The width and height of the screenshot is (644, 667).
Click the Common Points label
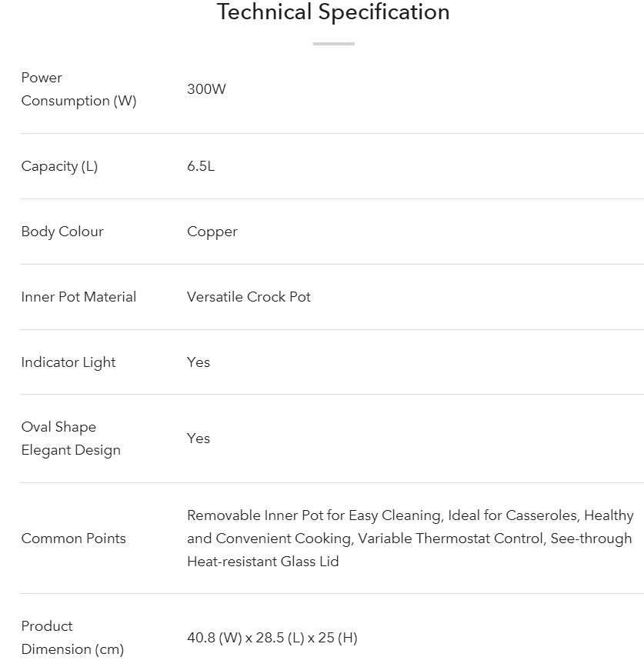click(x=73, y=539)
